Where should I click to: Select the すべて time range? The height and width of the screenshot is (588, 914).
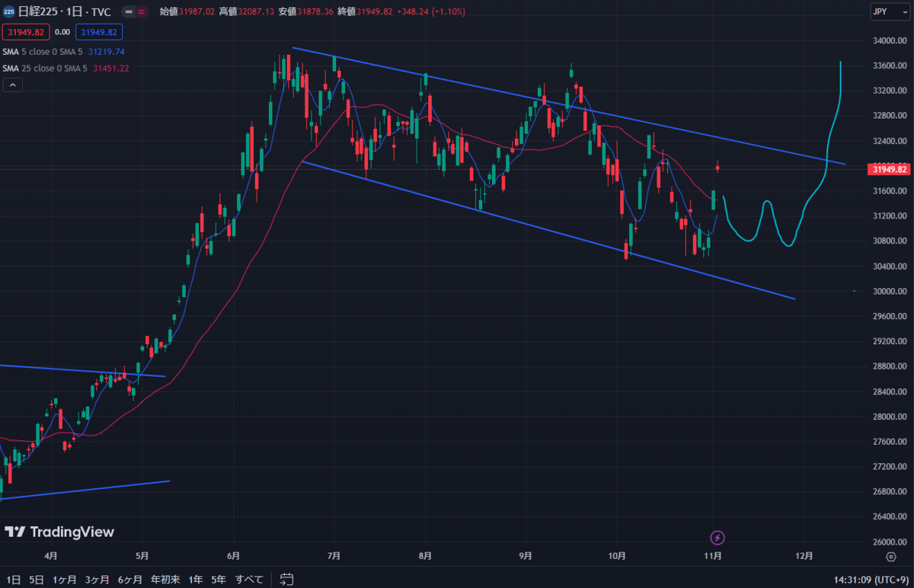click(x=249, y=580)
